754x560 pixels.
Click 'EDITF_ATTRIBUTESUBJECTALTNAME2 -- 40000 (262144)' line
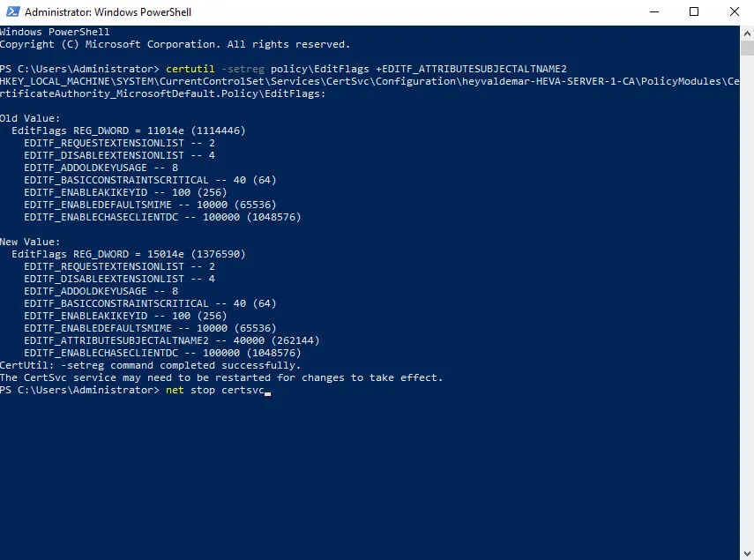click(172, 340)
